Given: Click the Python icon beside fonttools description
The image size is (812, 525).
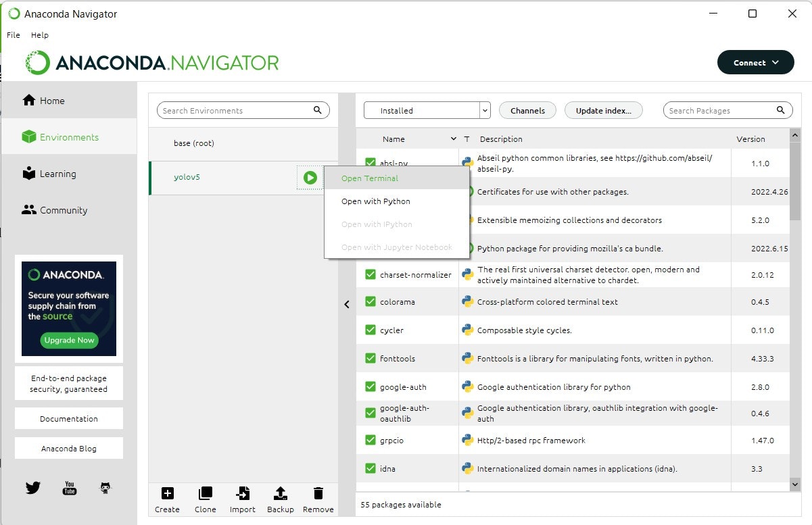Looking at the screenshot, I should pos(467,359).
